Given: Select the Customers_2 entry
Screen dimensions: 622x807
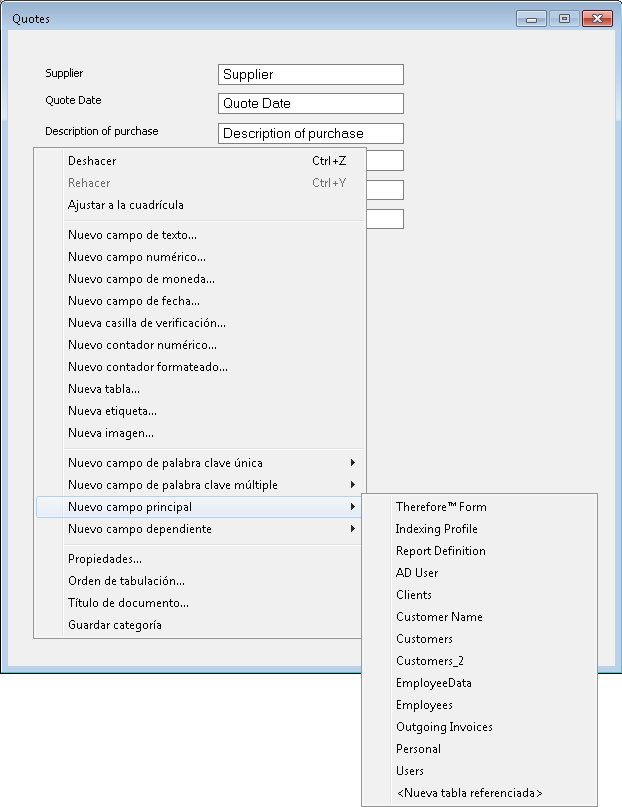Looking at the screenshot, I should [x=479, y=661].
